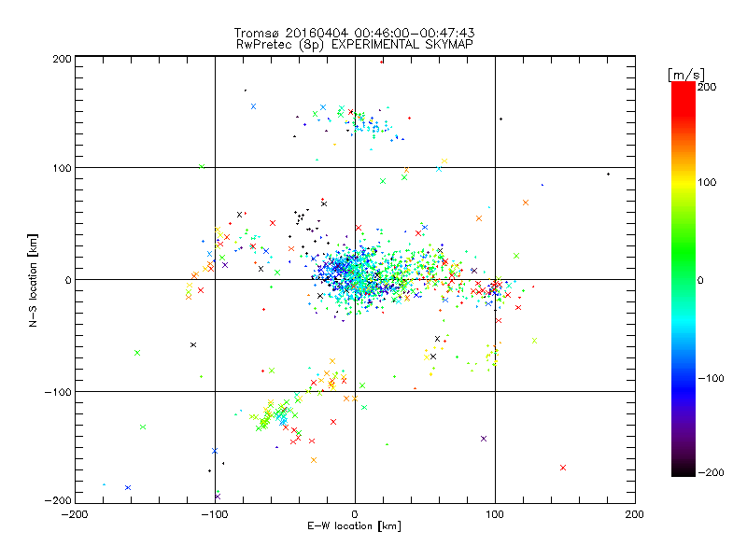Click the x-axis tick label '0'
Viewport: 747px width, 560px height.
pos(355,515)
